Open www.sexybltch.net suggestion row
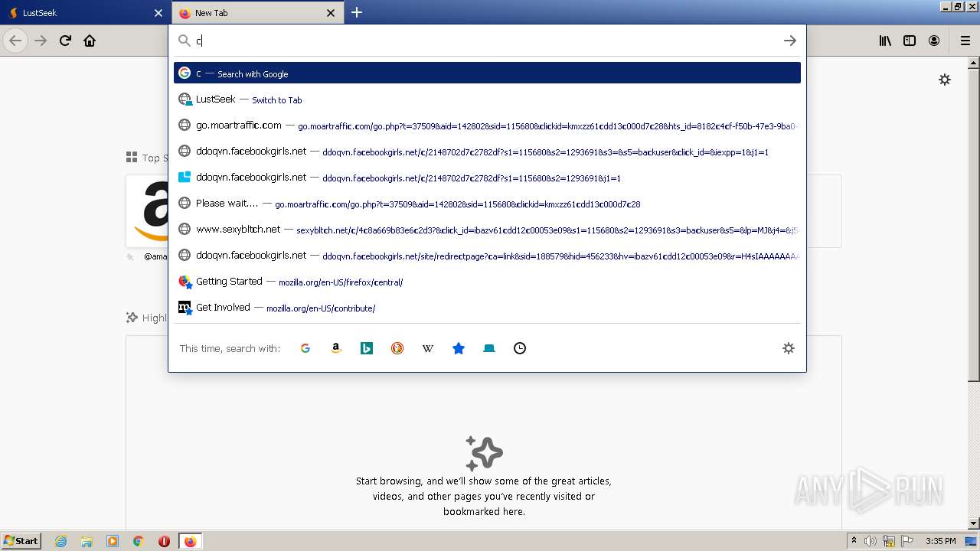Screen dimensions: 980x551 click(487, 230)
